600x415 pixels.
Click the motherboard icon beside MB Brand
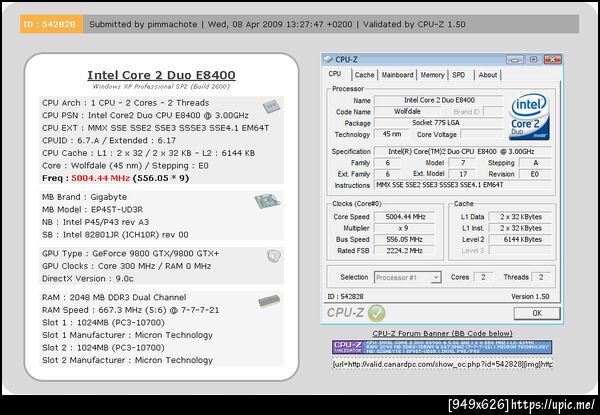[x=267, y=201]
